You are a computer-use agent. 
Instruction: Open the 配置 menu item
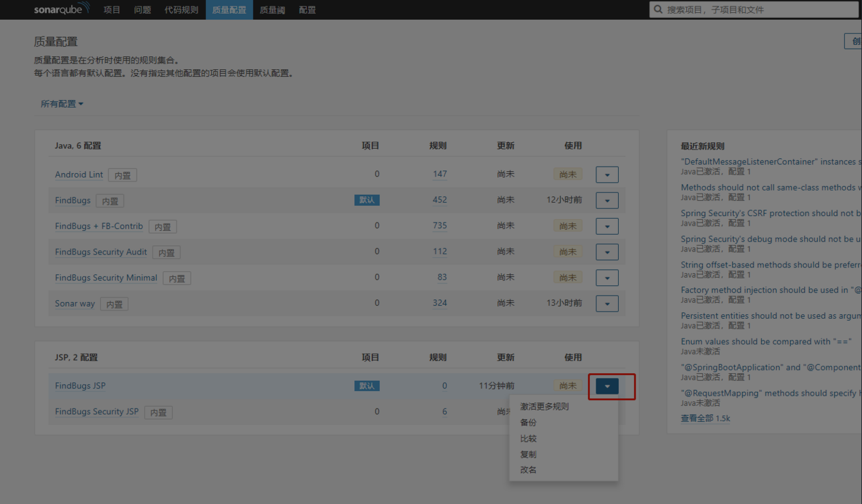[x=307, y=10]
